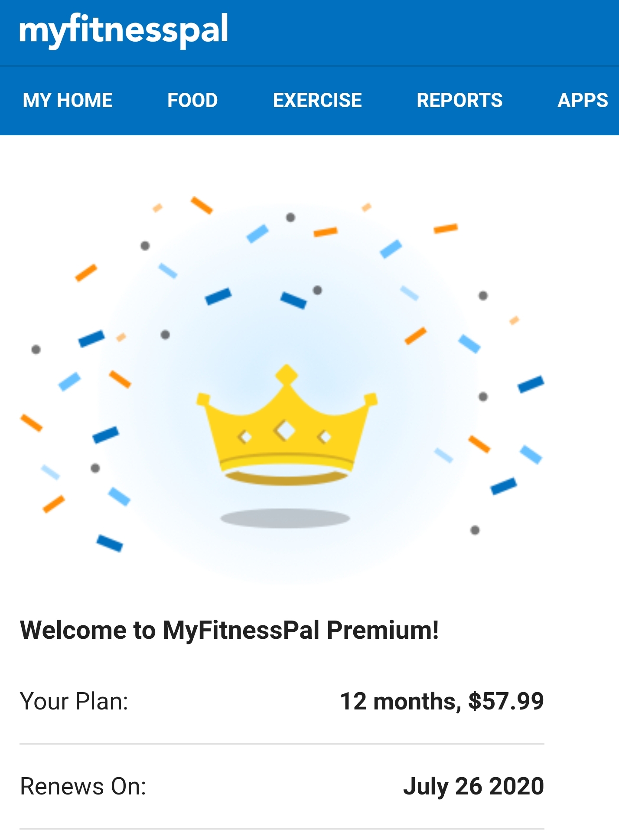Screen dimensions: 619x840
Task: Click the 12 months, $57.99 plan text
Action: tap(441, 701)
